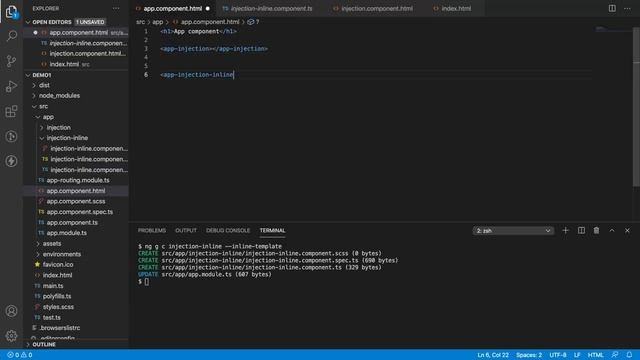The height and width of the screenshot is (360, 640).
Task: Switch to the app.component.html editor tab
Action: coord(173,8)
